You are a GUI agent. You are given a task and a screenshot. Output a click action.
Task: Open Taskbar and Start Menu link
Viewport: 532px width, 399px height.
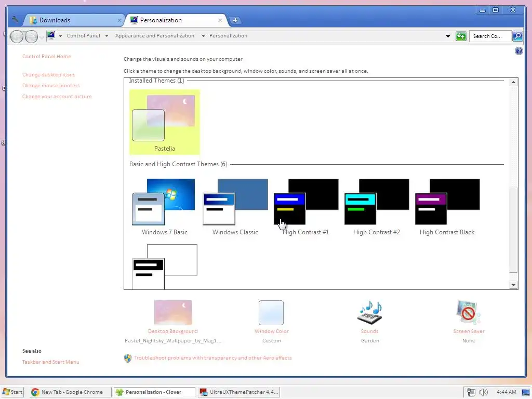[x=50, y=362]
